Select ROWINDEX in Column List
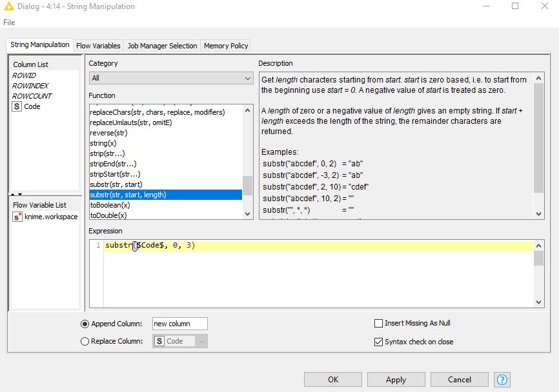 coord(30,86)
